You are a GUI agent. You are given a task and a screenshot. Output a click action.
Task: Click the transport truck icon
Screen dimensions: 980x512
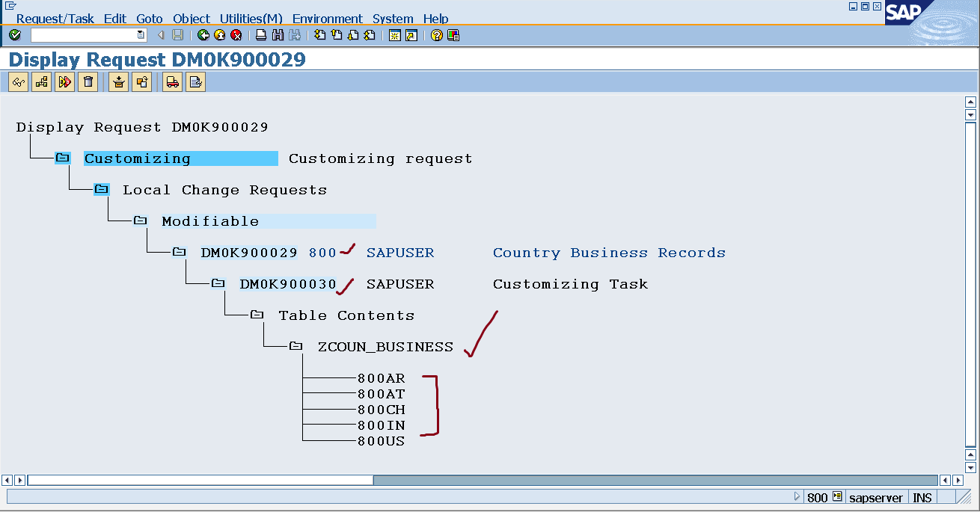(171, 81)
